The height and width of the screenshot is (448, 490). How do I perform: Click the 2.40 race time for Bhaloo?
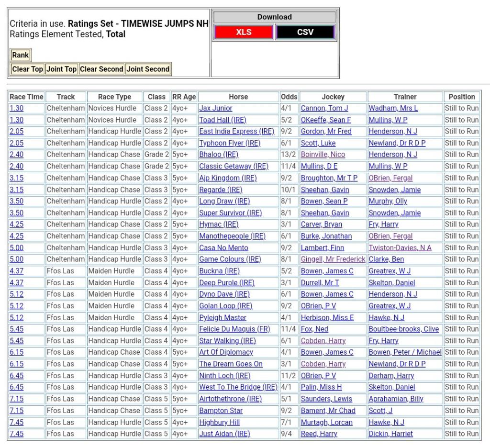click(16, 155)
